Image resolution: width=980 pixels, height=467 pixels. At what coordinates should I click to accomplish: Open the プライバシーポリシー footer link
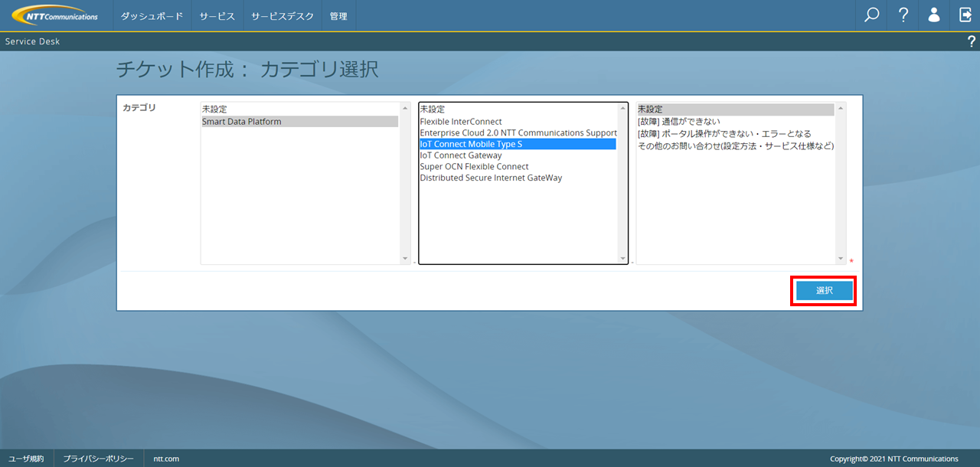tap(99, 459)
